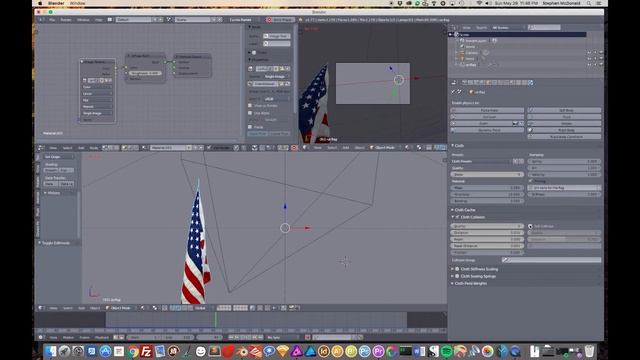Click the Blender info editor type icon
Viewport: 640px width, 360px height.
[41, 20]
